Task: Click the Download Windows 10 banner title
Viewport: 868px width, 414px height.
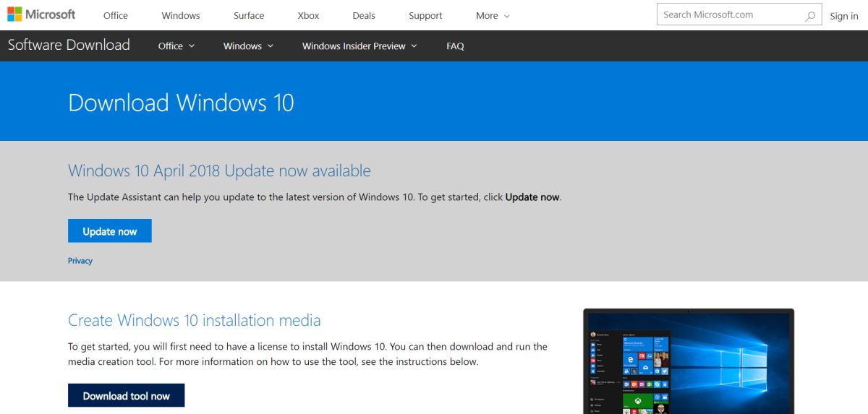Action: click(x=181, y=103)
